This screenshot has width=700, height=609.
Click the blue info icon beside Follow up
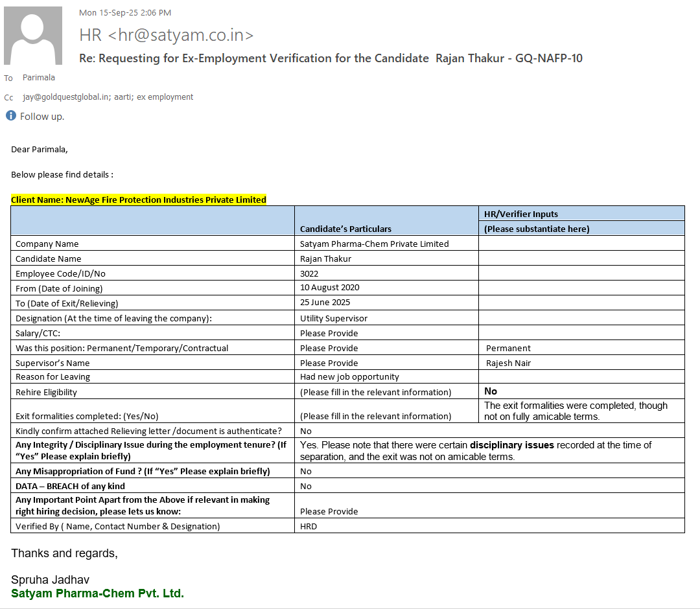[x=11, y=116]
